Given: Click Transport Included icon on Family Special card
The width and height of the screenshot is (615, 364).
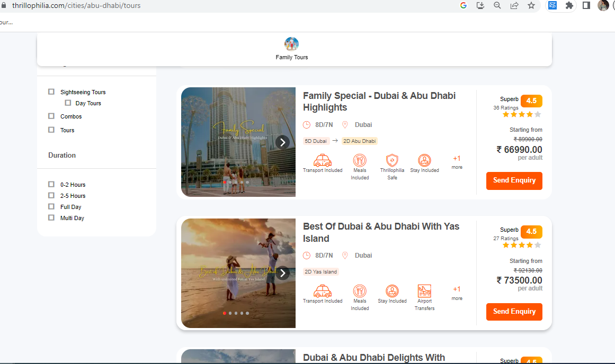Looking at the screenshot, I should click(323, 160).
